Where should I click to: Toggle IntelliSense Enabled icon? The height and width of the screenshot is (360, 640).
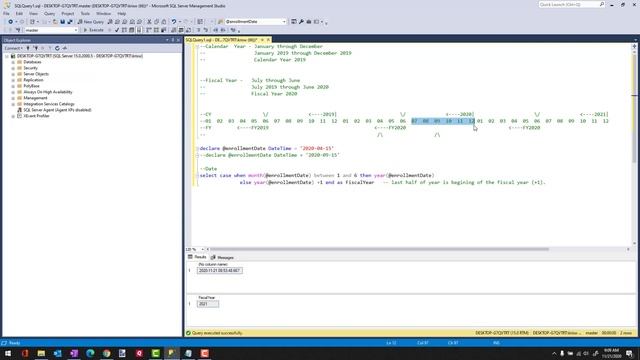point(139,30)
